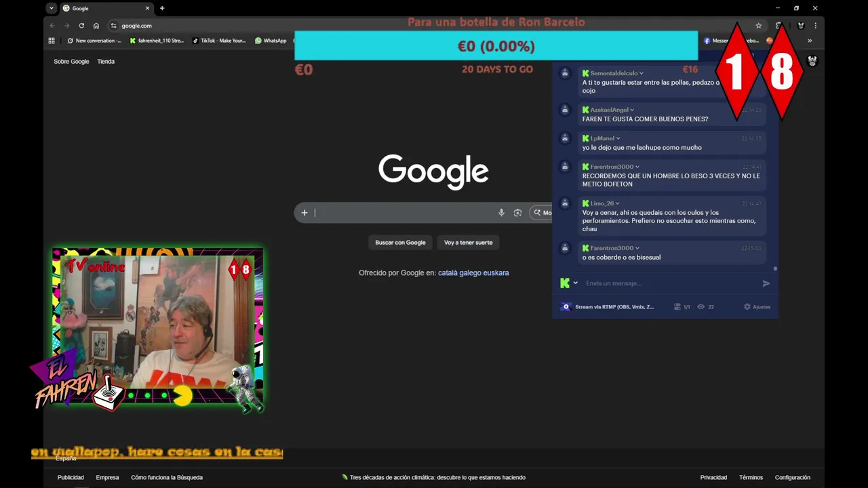Click the plus icon in the search box
This screenshot has height=488, width=868.
click(x=304, y=213)
